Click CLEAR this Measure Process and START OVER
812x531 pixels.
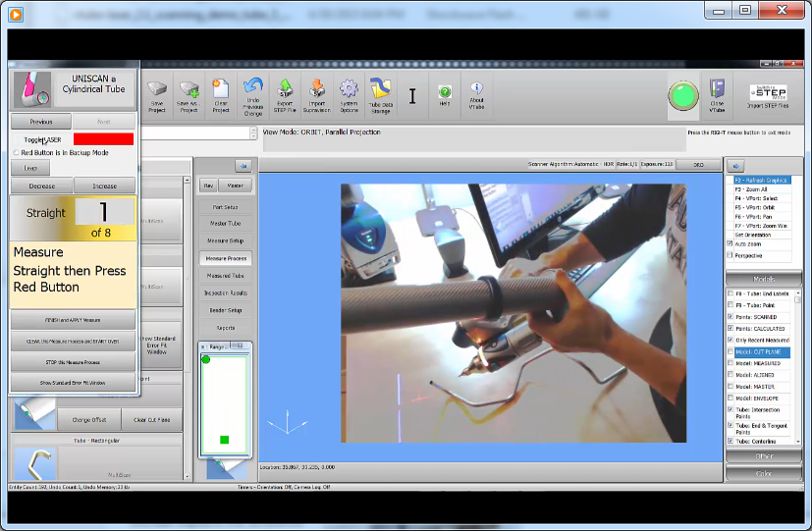coord(73,342)
